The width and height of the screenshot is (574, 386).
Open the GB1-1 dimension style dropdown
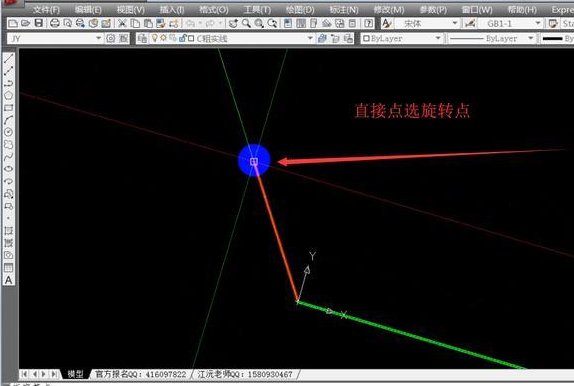[538, 23]
